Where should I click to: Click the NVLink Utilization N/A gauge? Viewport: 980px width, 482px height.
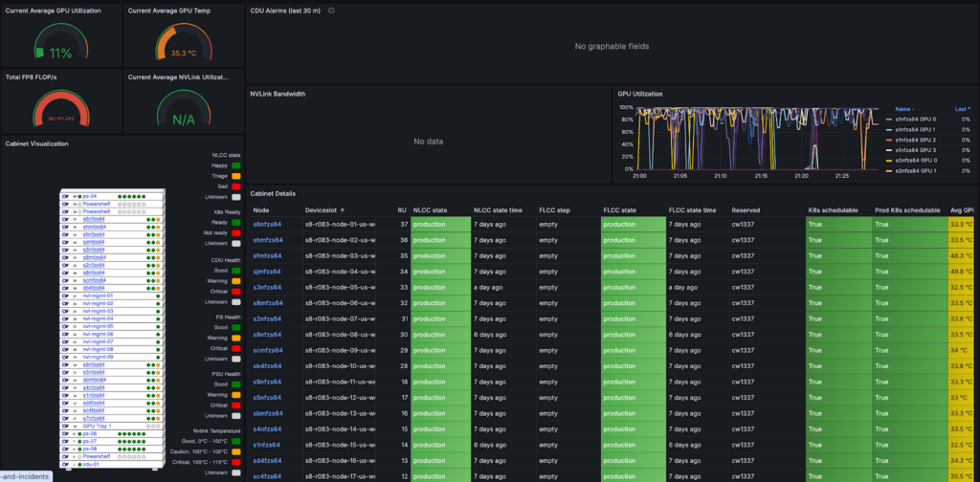(x=182, y=115)
